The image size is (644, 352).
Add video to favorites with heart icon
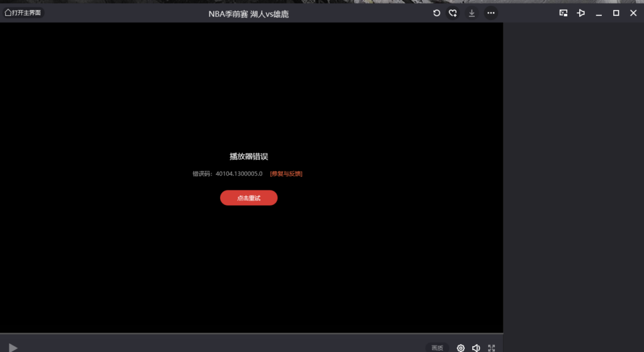(453, 13)
